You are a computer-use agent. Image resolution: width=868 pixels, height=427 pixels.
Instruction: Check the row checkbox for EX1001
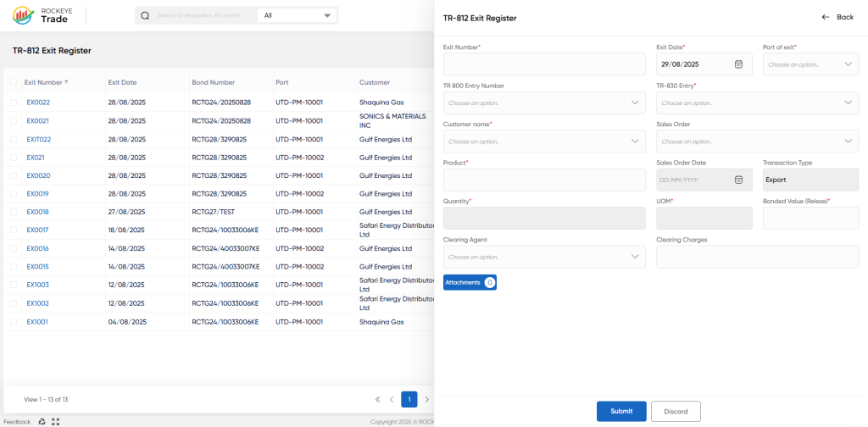[x=14, y=322]
